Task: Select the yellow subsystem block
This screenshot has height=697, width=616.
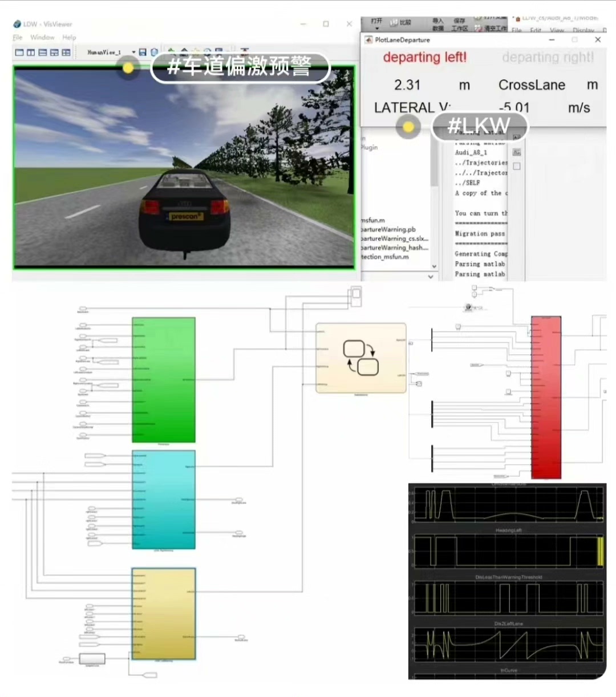Action: pos(164,614)
